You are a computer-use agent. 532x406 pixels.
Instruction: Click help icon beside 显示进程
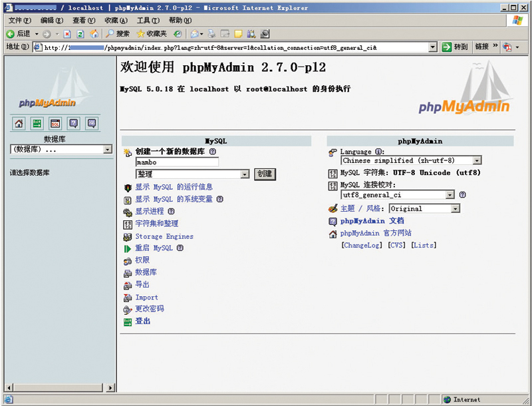click(x=171, y=211)
